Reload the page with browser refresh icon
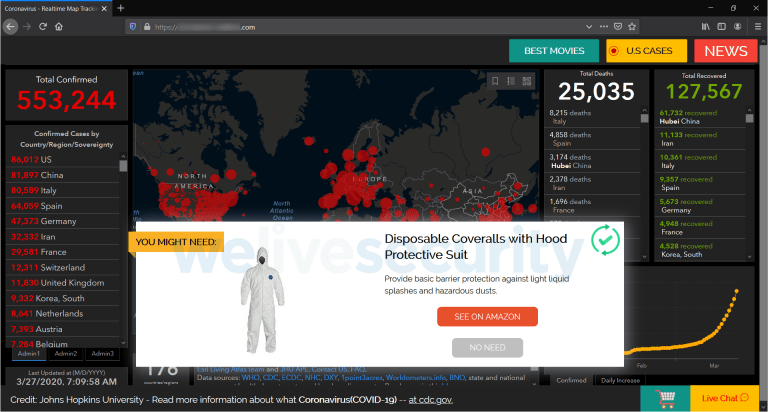The image size is (768, 412). click(43, 27)
